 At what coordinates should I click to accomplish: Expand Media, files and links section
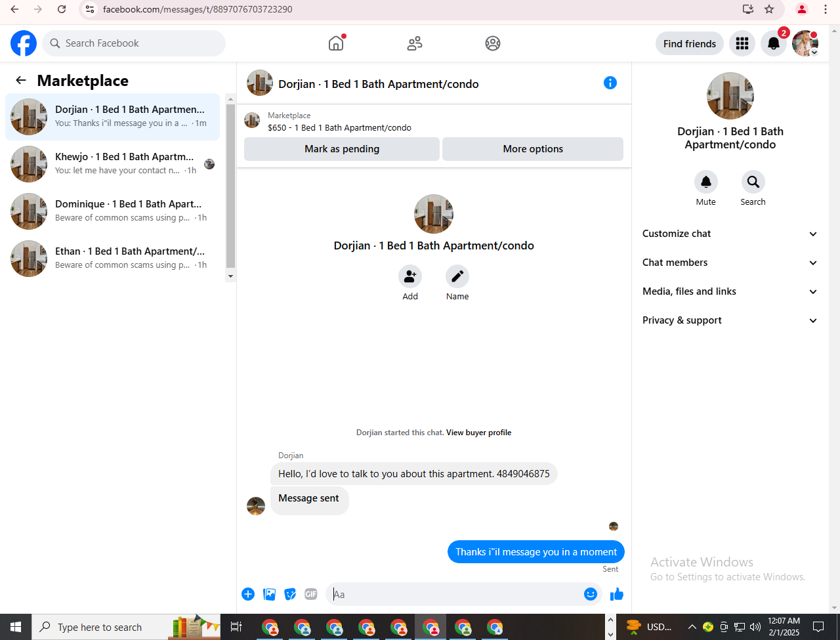(730, 291)
